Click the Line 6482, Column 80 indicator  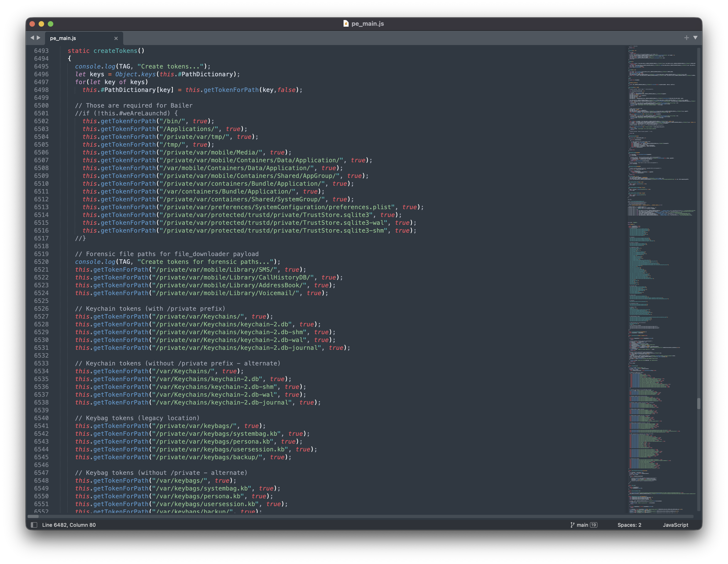tap(69, 525)
